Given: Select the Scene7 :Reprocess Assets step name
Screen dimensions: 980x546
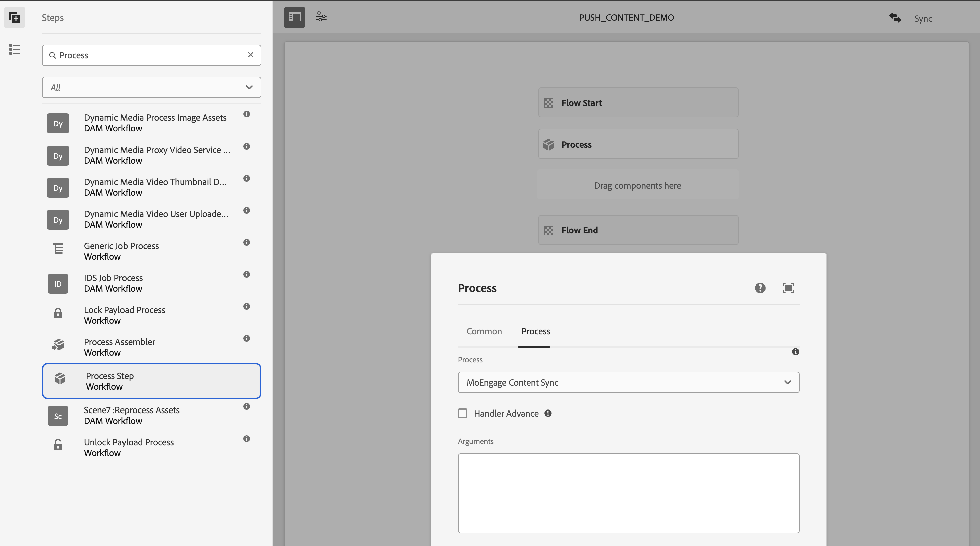Looking at the screenshot, I should 132,410.
